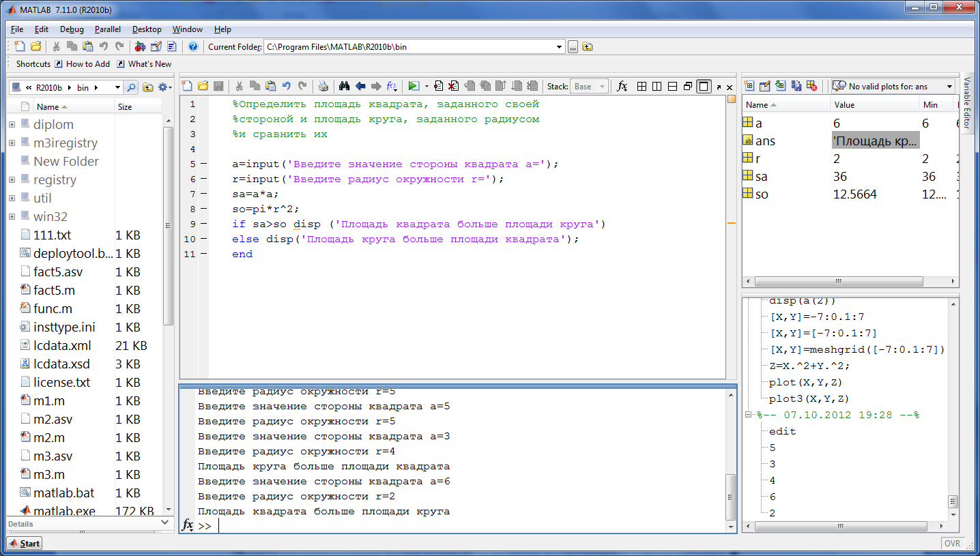The height and width of the screenshot is (556, 980).
Task: Open the Window menu
Action: pyautogui.click(x=187, y=29)
